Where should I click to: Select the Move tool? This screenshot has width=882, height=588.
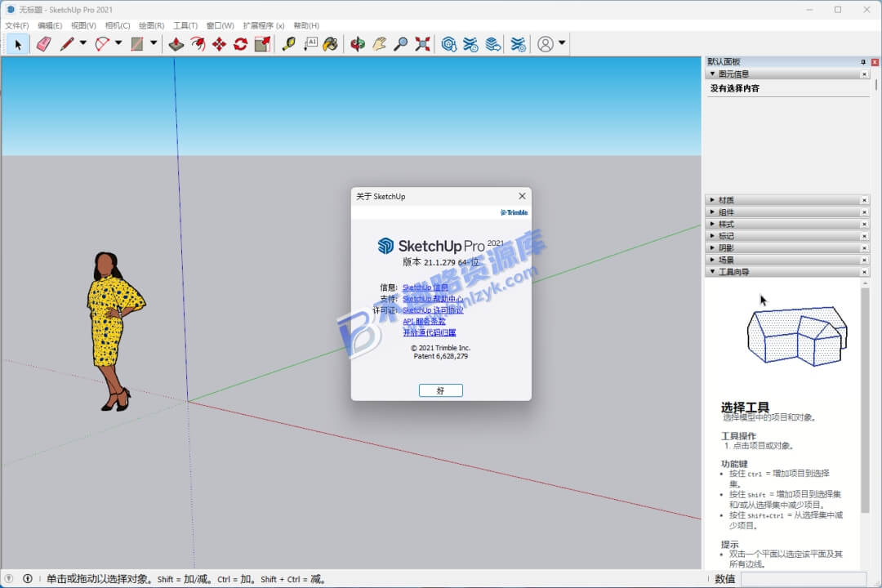coord(219,44)
